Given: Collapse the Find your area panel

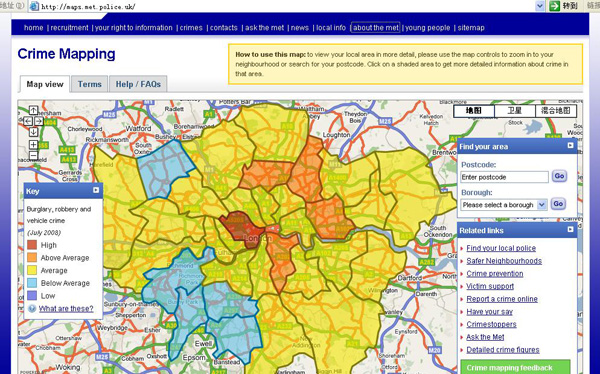Looking at the screenshot, I should coord(571,145).
